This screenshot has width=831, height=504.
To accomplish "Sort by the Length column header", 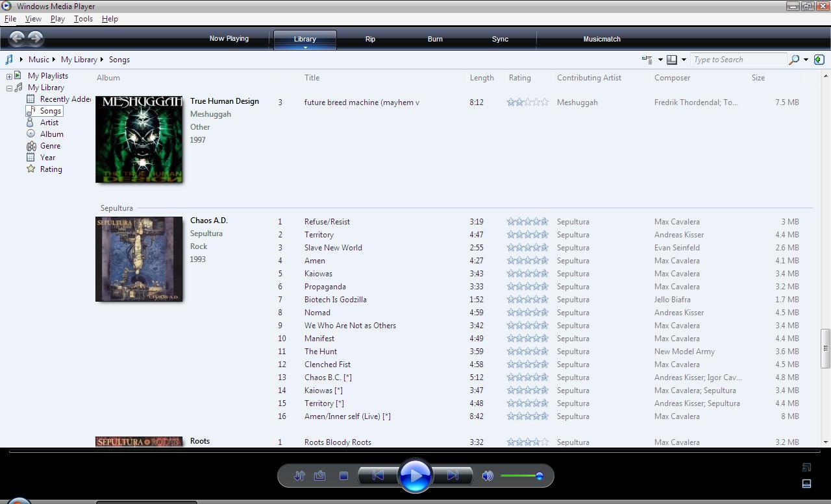I will tap(482, 78).
